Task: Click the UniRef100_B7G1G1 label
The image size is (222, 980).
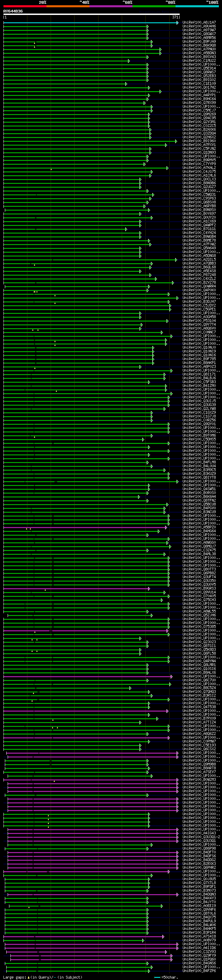Action: [199, 229]
